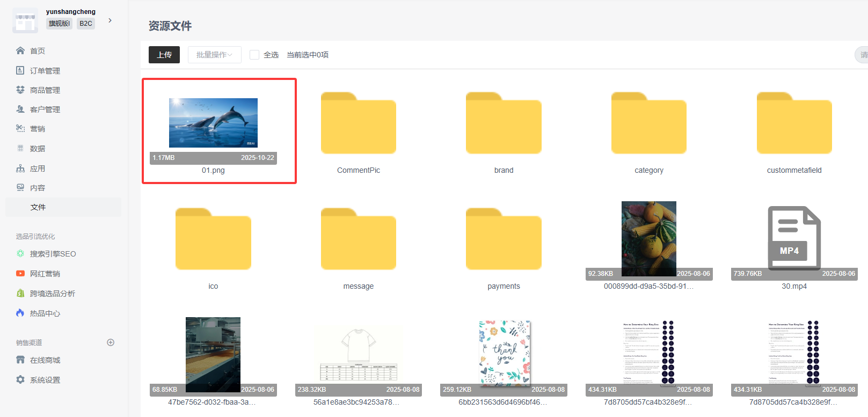868x417 pixels.
Task: Click the 搜索引擎SEO icon
Action: click(x=20, y=254)
